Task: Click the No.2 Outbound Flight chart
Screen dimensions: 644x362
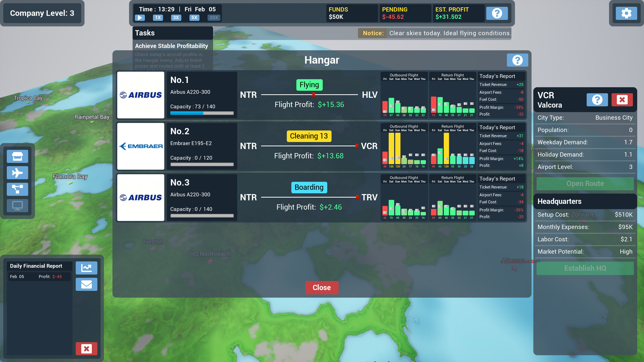Action: tap(404, 146)
